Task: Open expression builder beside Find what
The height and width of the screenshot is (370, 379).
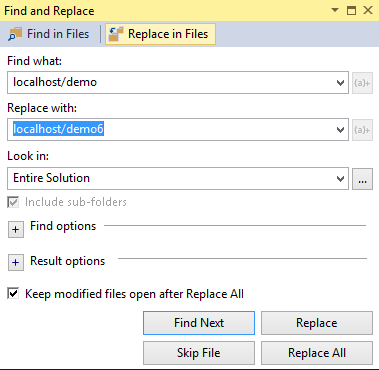Action: (362, 83)
